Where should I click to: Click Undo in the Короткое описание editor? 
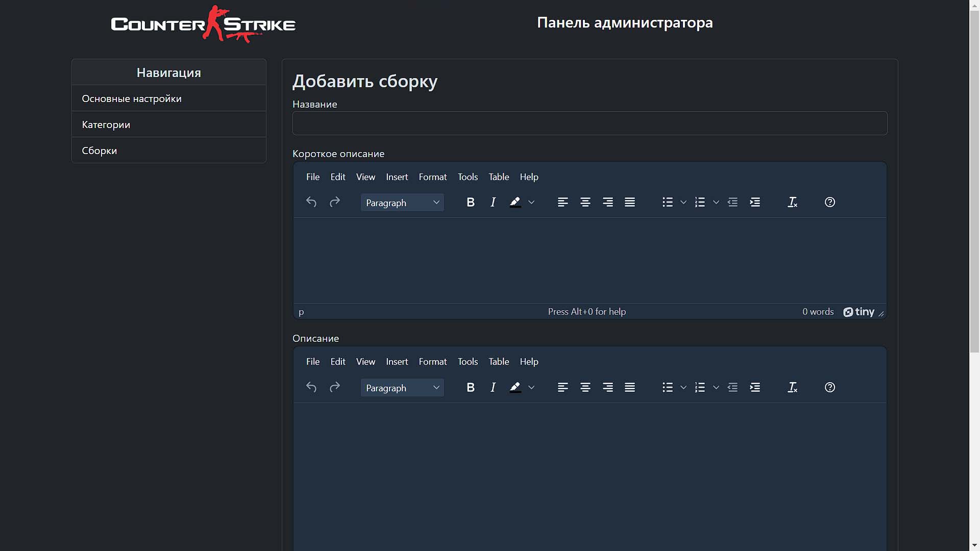point(311,202)
